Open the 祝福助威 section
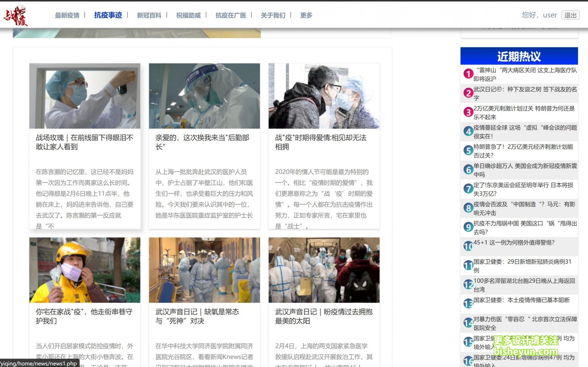This screenshot has width=588, height=367. click(188, 15)
